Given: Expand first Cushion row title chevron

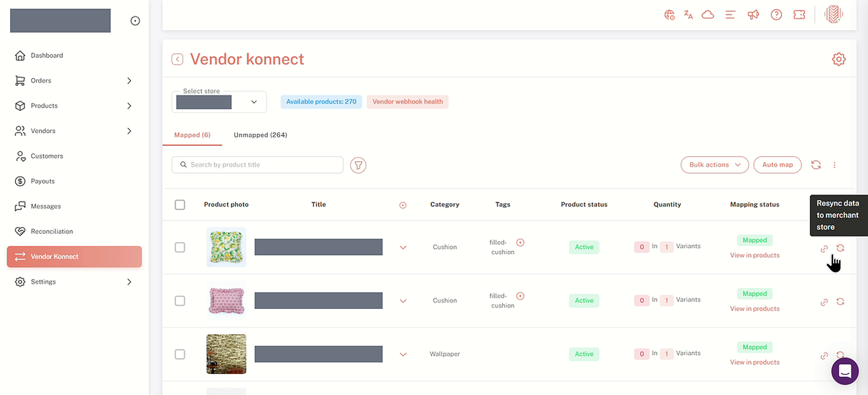Looking at the screenshot, I should coord(403,248).
